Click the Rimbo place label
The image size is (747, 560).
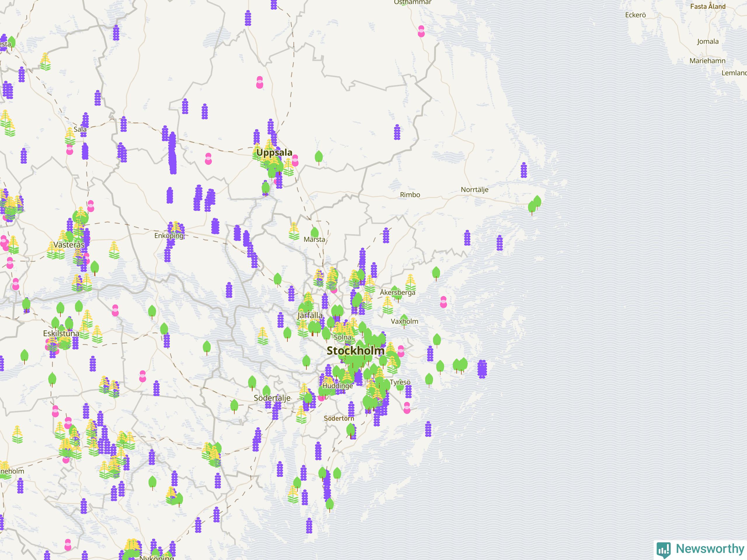tap(410, 195)
